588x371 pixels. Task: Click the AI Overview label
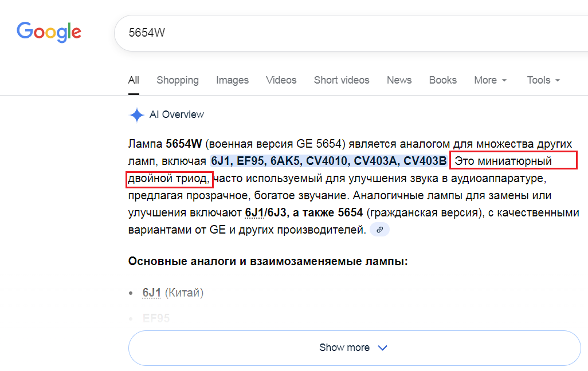[177, 115]
